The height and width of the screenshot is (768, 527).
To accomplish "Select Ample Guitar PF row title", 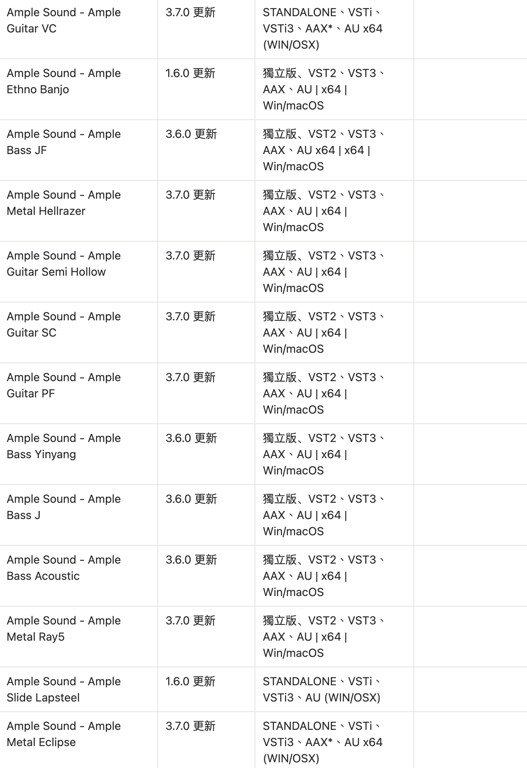I will tap(64, 385).
